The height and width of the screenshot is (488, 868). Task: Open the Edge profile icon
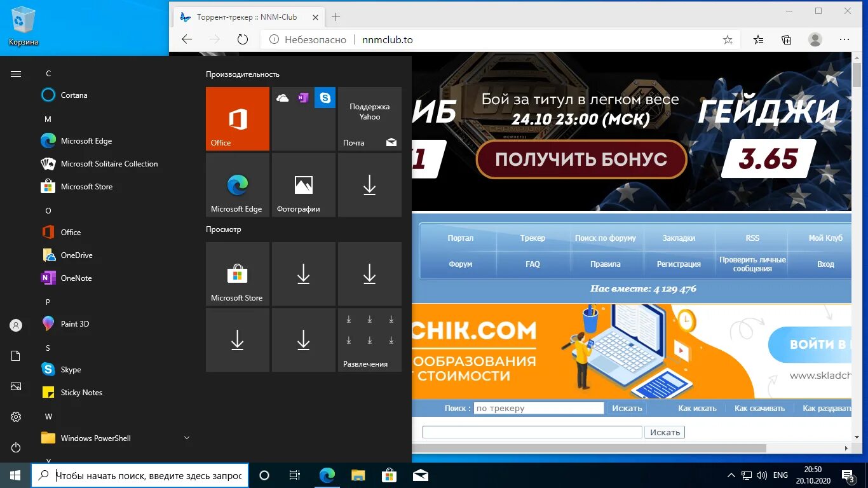815,39
